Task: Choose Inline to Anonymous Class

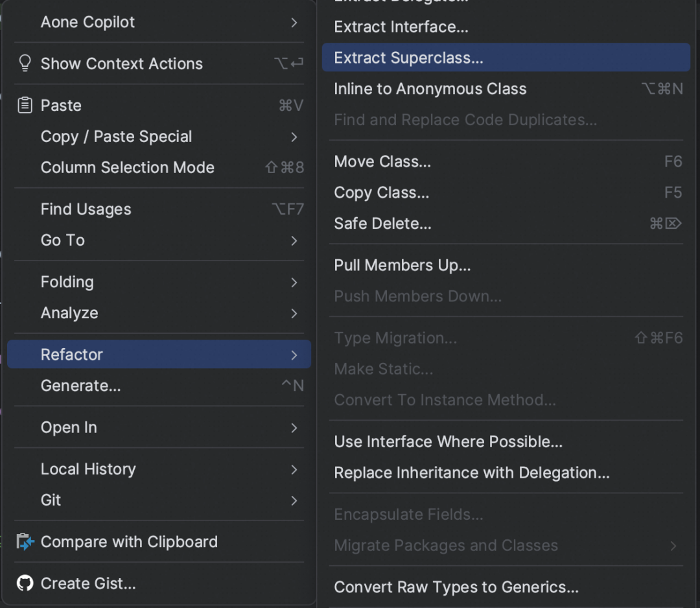Action: (506, 89)
